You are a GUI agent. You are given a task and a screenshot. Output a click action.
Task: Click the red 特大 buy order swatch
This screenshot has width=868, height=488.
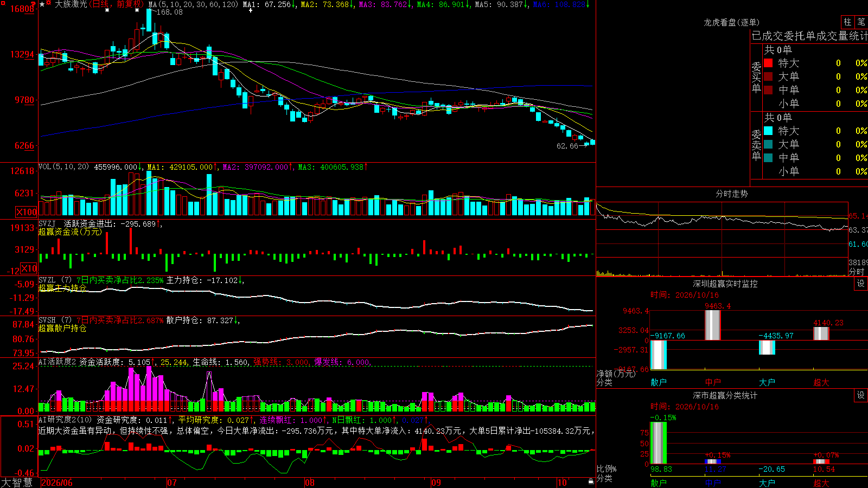[x=768, y=63]
